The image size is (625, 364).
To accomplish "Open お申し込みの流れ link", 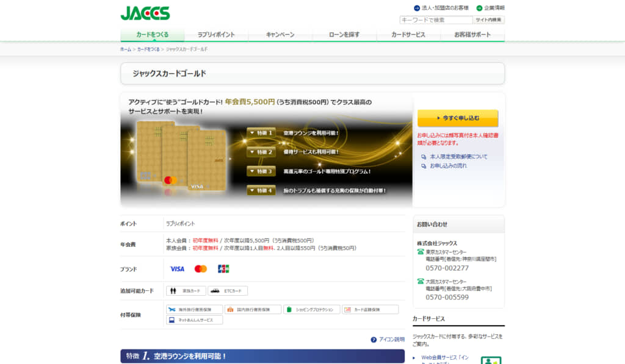I will 448,166.
